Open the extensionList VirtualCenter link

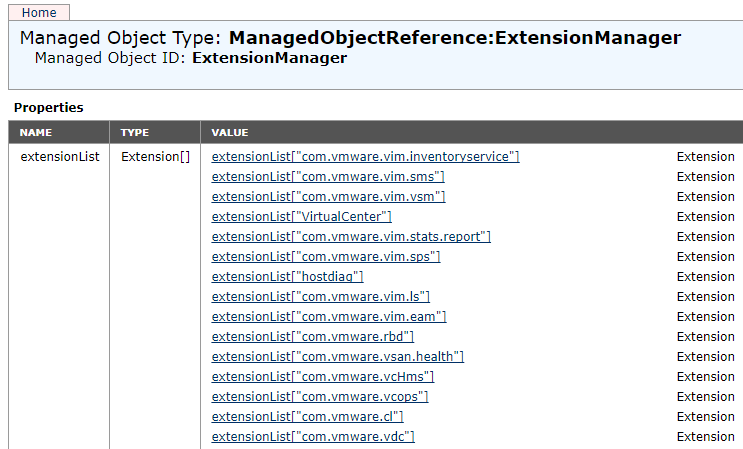pos(301,216)
